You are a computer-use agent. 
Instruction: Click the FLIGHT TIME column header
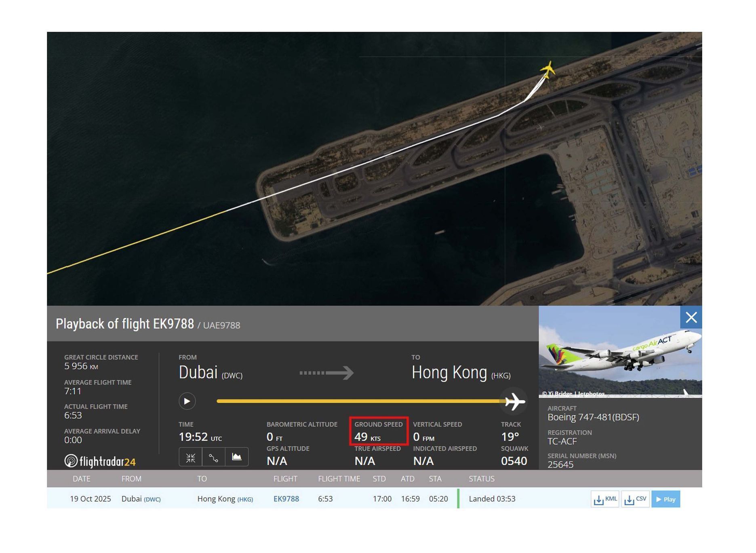coord(339,479)
